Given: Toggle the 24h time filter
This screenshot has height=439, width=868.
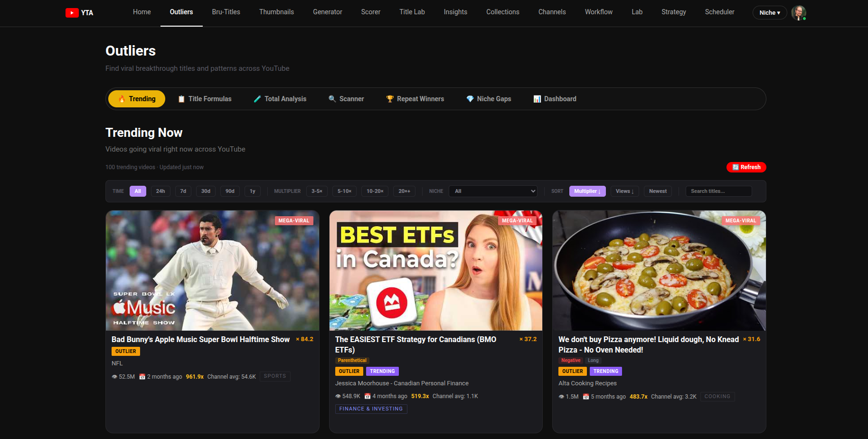Looking at the screenshot, I should 160,191.
